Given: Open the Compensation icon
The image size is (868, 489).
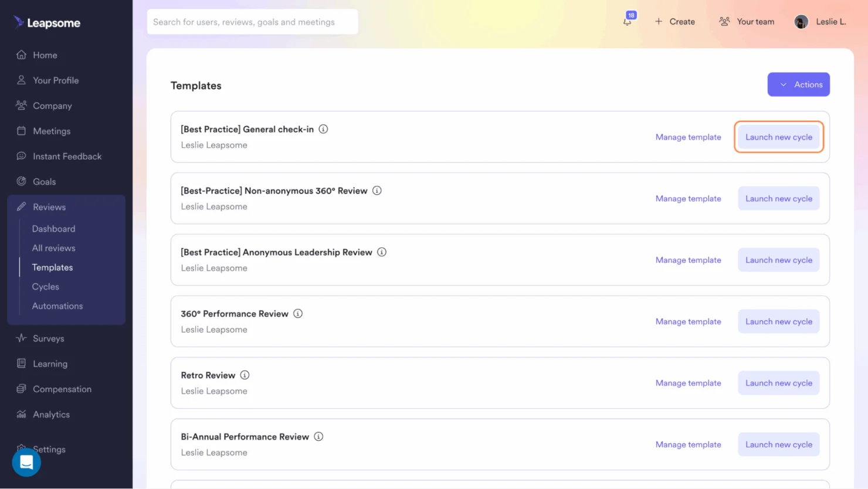Looking at the screenshot, I should click(21, 389).
